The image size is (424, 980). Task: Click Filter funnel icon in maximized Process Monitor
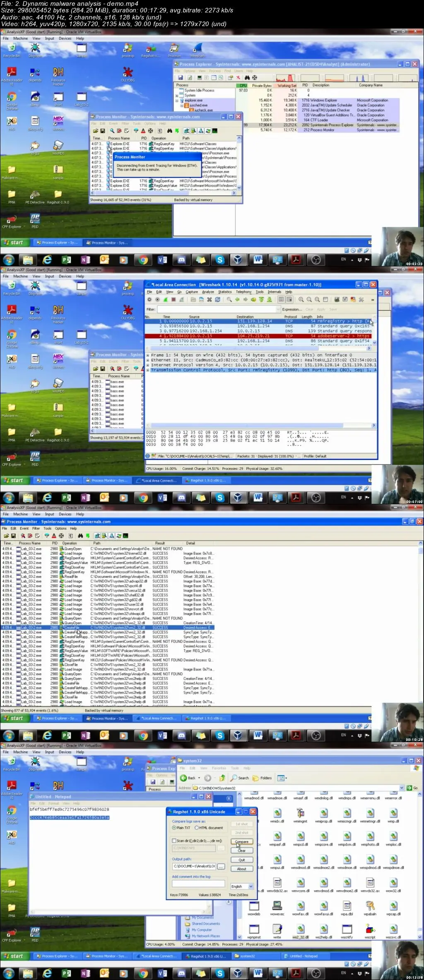tap(47, 536)
